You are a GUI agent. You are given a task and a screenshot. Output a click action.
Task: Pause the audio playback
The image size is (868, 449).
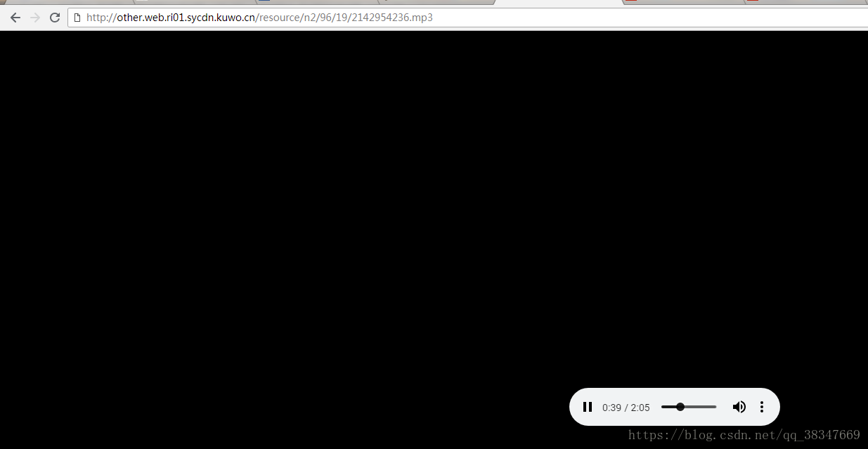point(588,407)
